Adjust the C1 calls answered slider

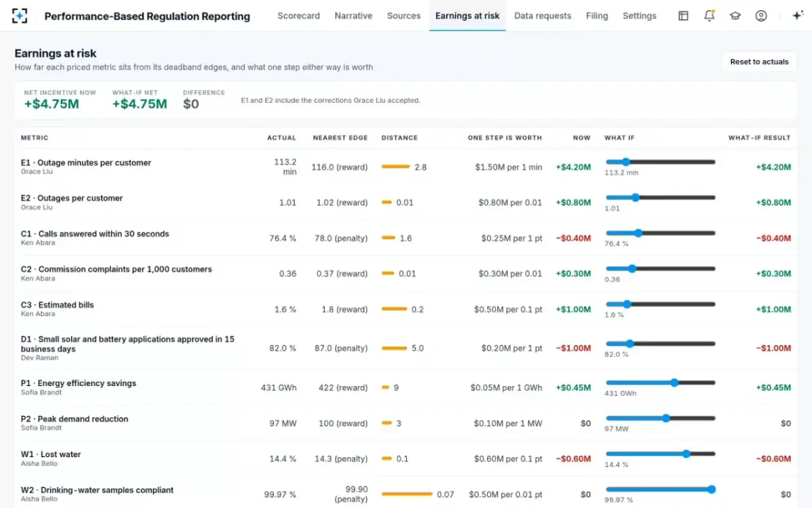(660, 233)
